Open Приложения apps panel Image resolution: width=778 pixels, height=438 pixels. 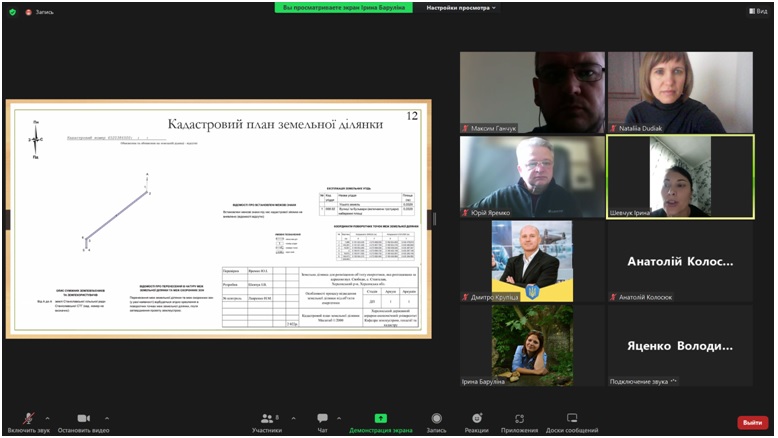click(519, 423)
